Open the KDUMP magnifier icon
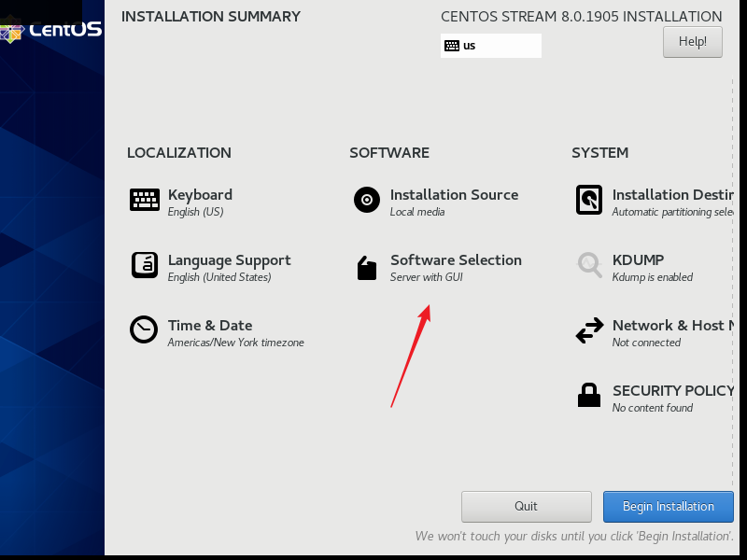 pos(589,265)
